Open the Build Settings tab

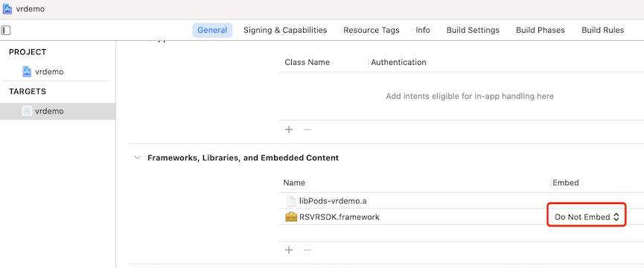click(x=473, y=30)
